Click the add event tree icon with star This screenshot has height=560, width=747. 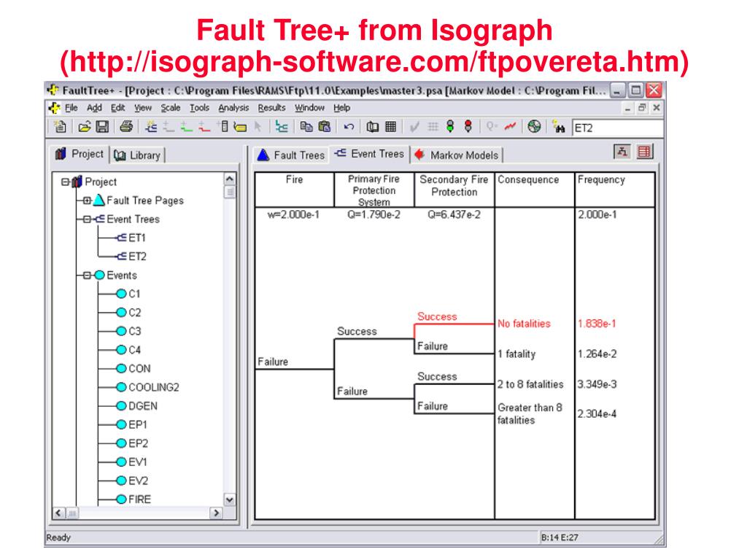coord(151,127)
